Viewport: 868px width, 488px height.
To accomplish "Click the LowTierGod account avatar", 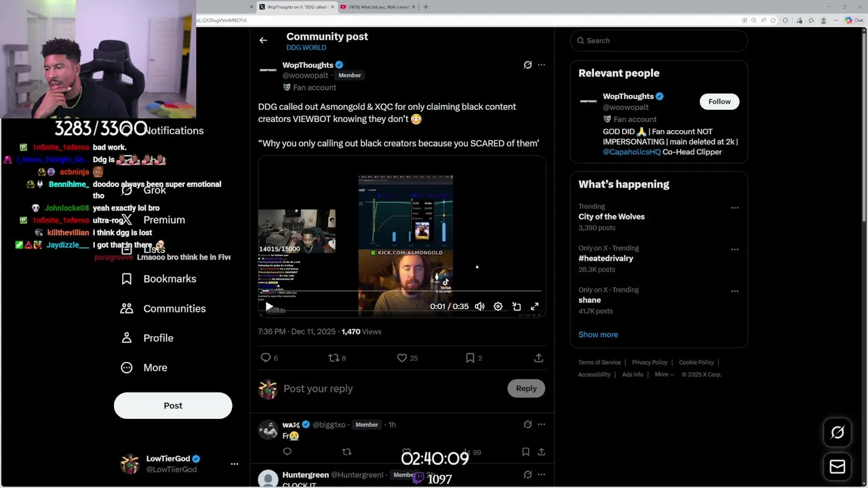I will coord(130,464).
